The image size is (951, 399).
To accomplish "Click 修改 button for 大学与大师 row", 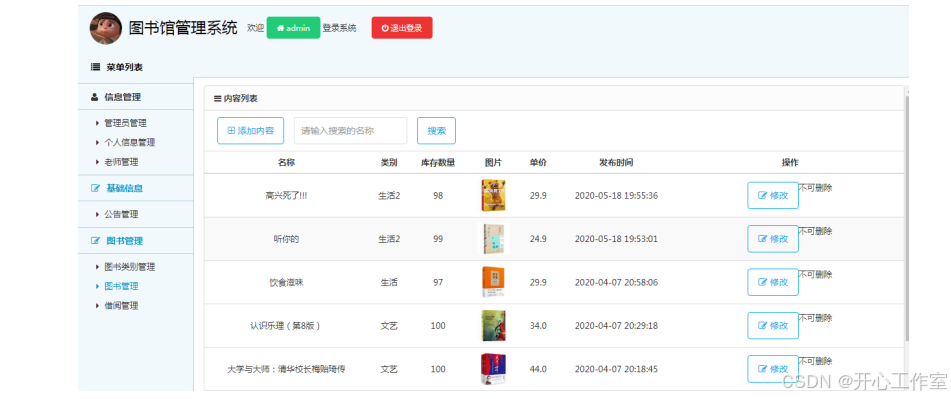I will (x=773, y=369).
